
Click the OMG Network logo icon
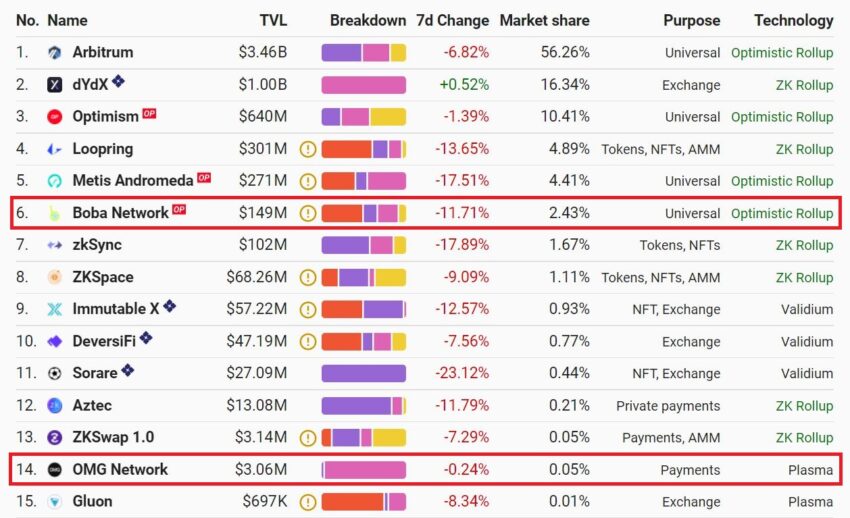click(x=54, y=469)
